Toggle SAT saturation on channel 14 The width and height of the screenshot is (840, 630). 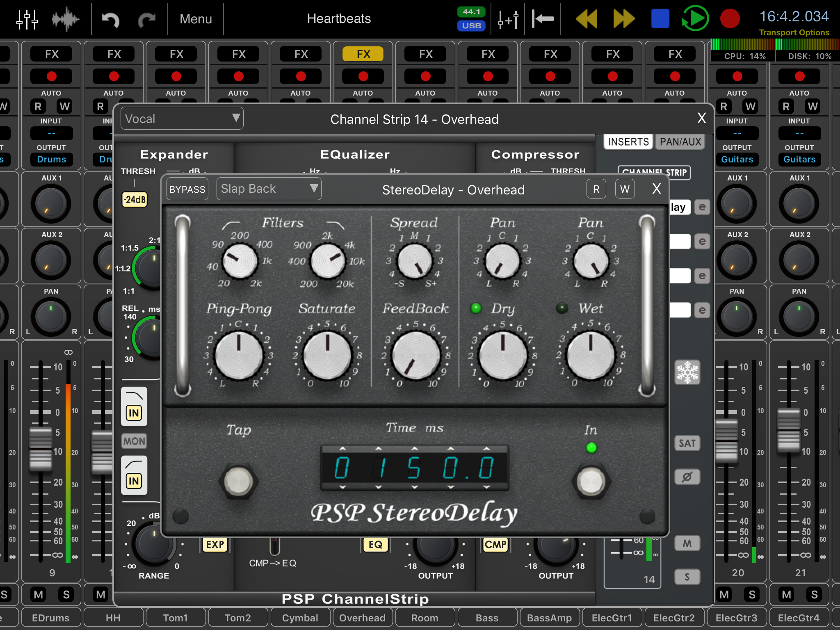point(687,443)
